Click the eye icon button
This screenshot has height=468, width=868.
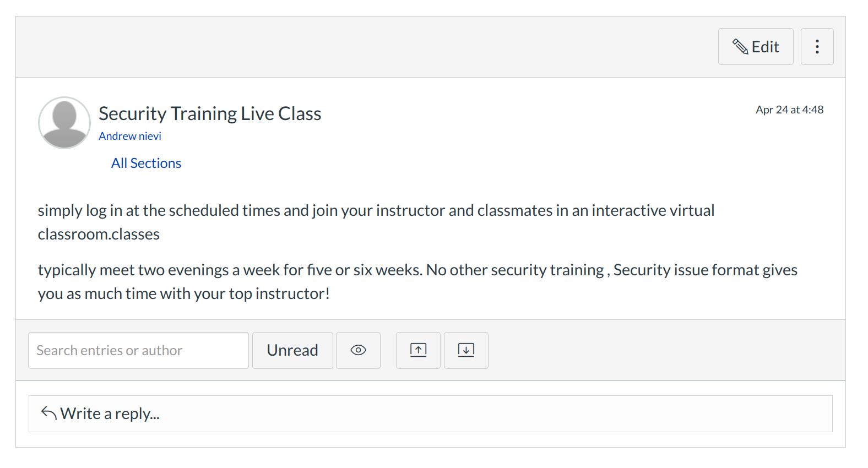(358, 351)
